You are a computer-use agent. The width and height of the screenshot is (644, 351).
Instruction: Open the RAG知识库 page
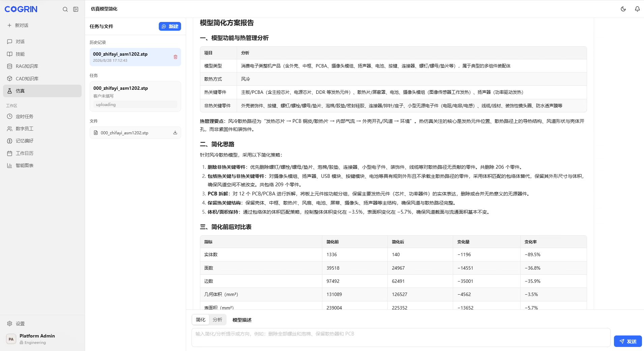tap(42, 66)
